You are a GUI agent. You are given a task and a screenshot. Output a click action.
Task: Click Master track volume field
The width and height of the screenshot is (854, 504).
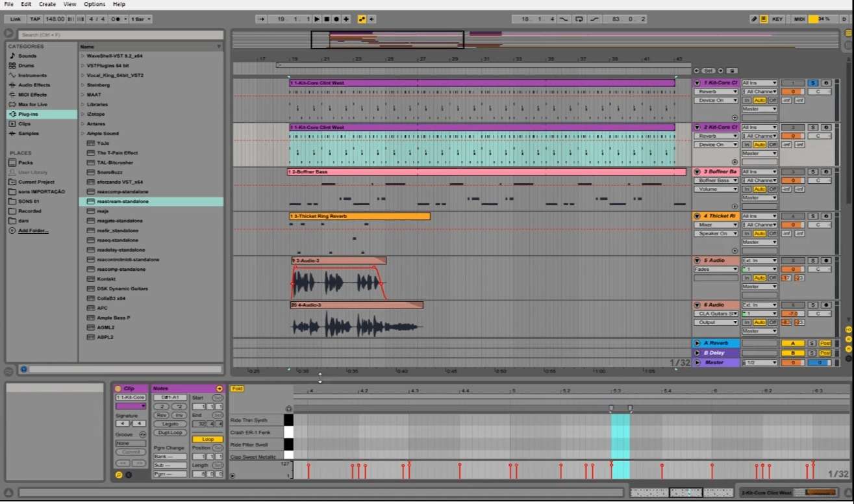tap(793, 362)
